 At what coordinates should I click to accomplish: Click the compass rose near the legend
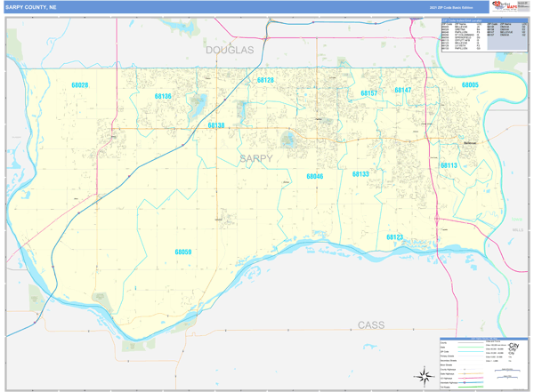tap(424, 375)
